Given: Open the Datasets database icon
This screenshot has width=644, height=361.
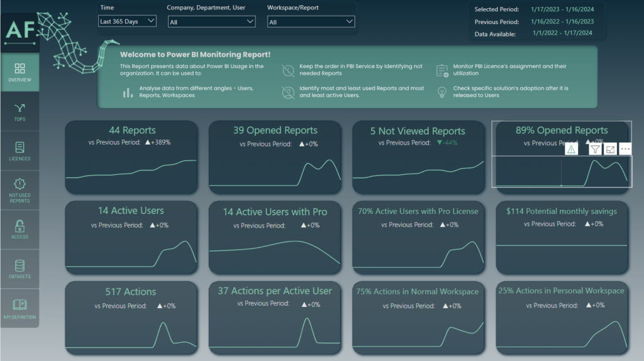Looking at the screenshot, I should click(19, 265).
